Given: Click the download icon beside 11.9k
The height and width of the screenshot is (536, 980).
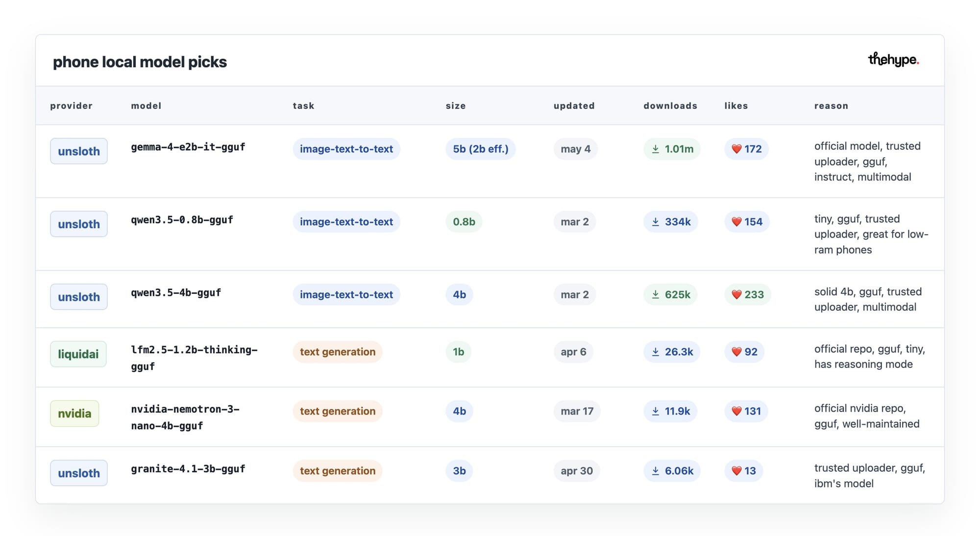Looking at the screenshot, I should [x=655, y=411].
